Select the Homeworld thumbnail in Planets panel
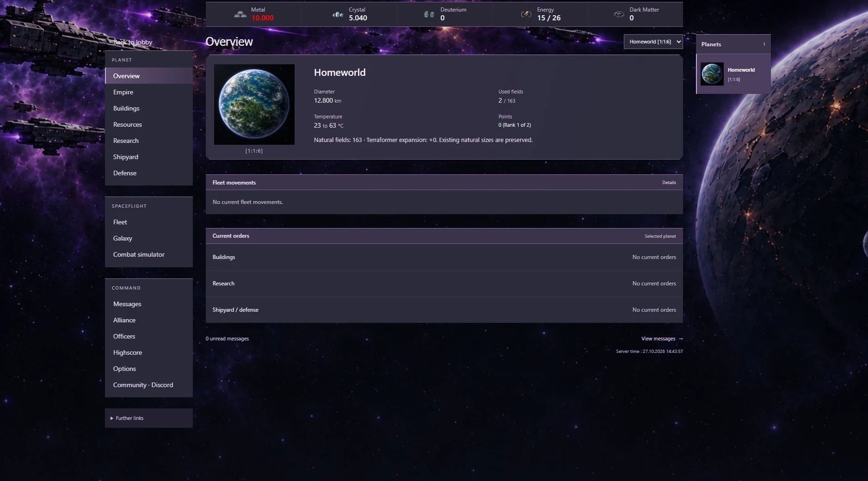 point(712,74)
